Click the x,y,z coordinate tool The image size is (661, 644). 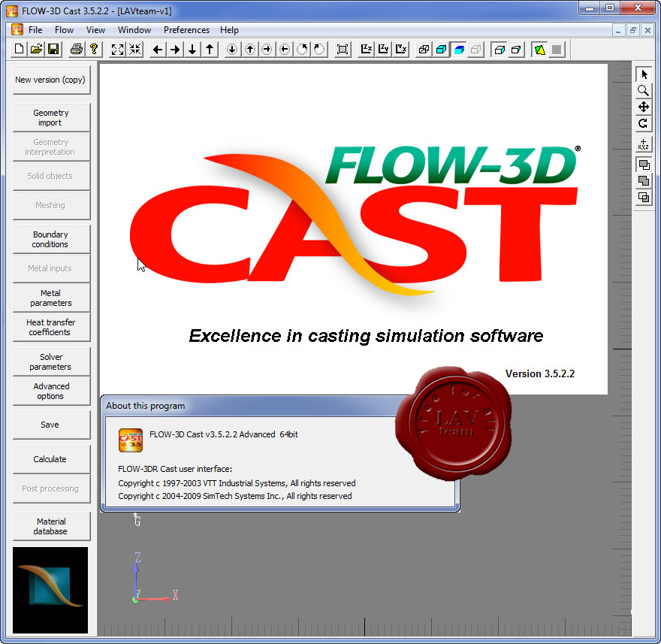644,144
